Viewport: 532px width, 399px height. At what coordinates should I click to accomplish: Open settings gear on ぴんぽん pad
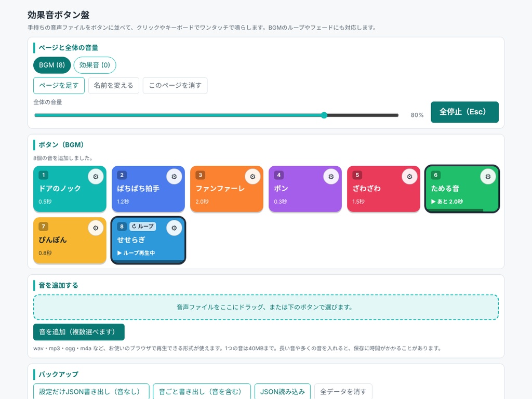(x=96, y=228)
